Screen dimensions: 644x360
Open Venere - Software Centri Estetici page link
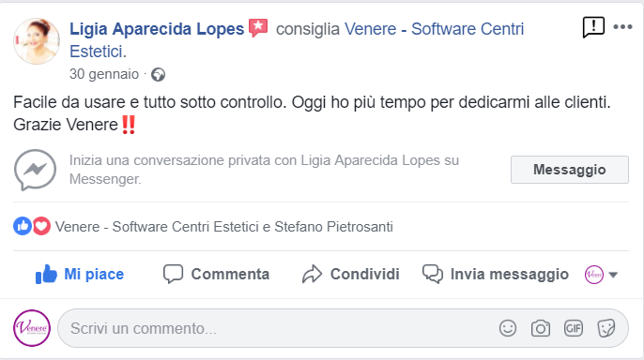[x=297, y=40]
